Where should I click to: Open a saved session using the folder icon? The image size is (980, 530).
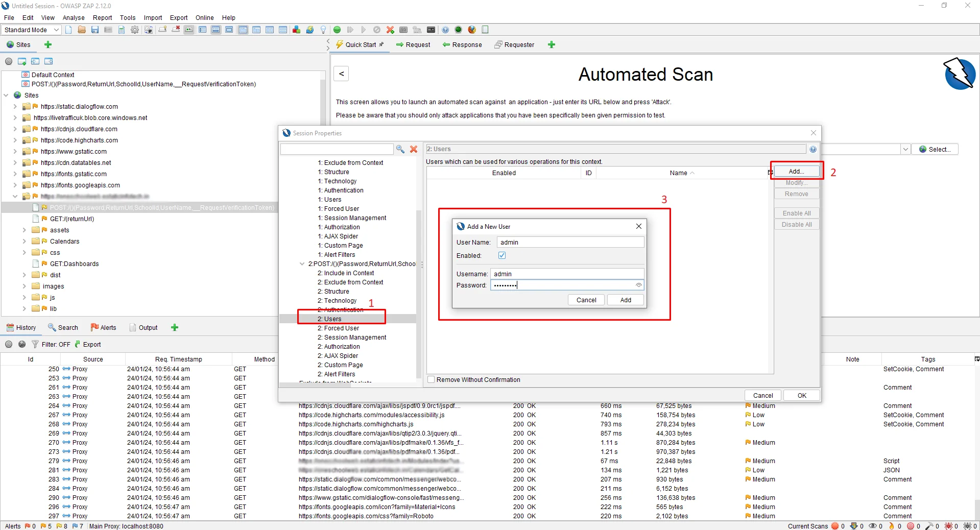[x=82, y=30]
